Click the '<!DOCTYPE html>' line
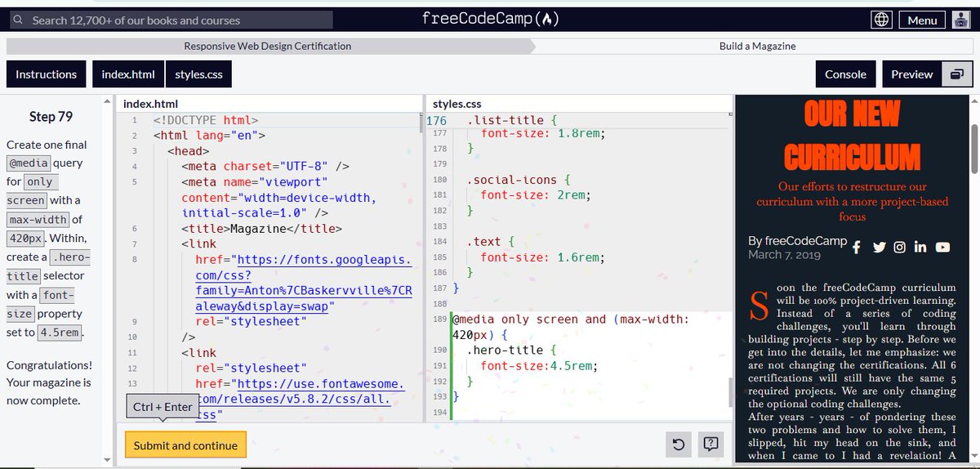Image resolution: width=980 pixels, height=469 pixels. point(206,120)
